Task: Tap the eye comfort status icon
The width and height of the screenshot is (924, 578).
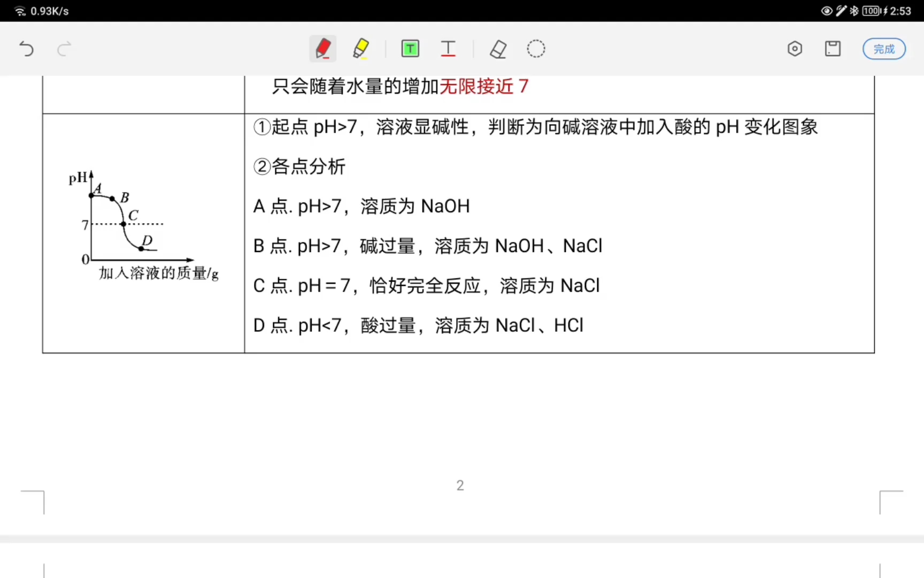Action: click(x=827, y=11)
